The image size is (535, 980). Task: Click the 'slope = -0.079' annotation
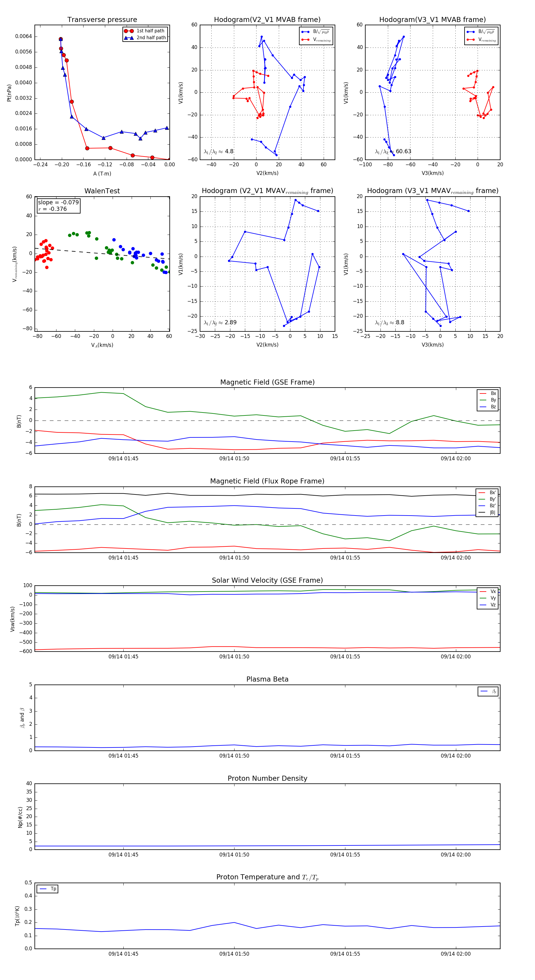(58, 203)
